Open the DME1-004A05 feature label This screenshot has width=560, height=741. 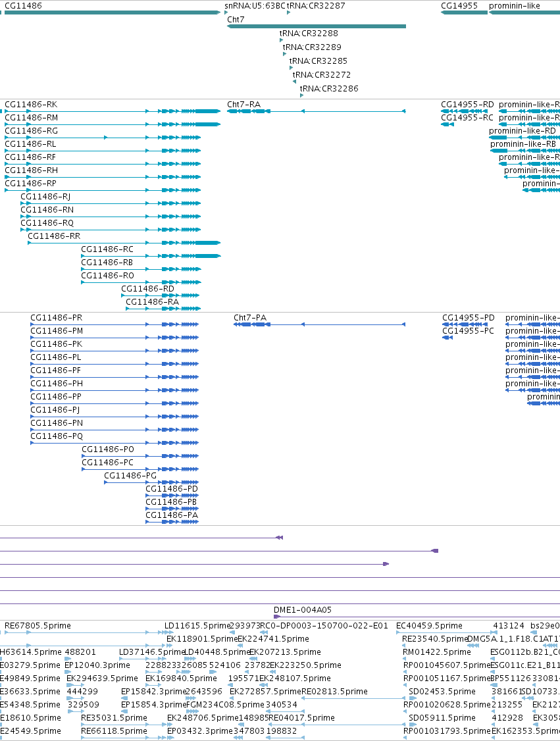click(303, 610)
